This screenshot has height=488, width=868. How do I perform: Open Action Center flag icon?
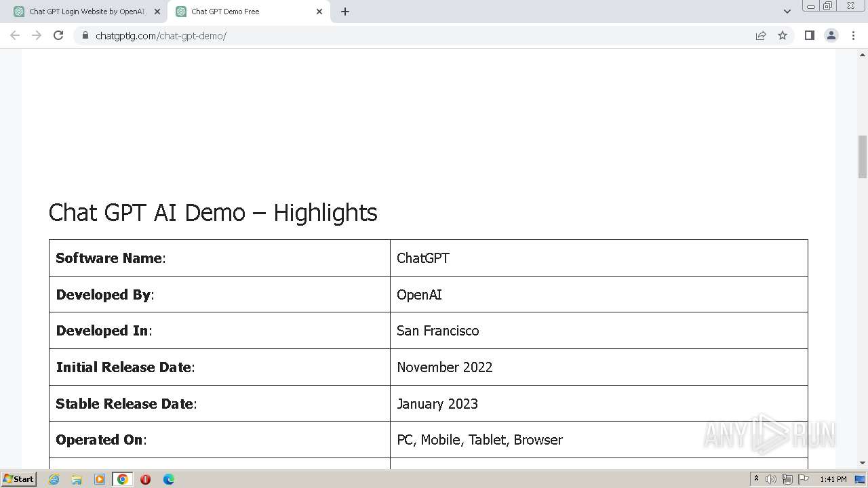[804, 479]
